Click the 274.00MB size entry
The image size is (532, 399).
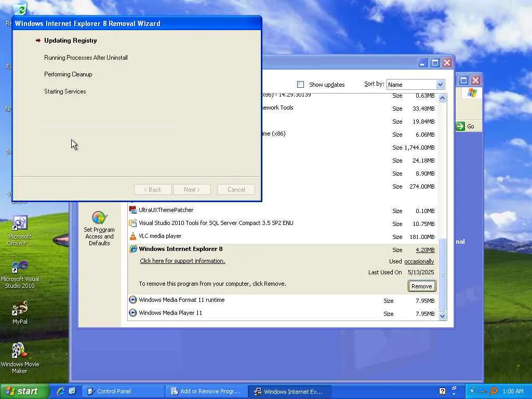[422, 187]
